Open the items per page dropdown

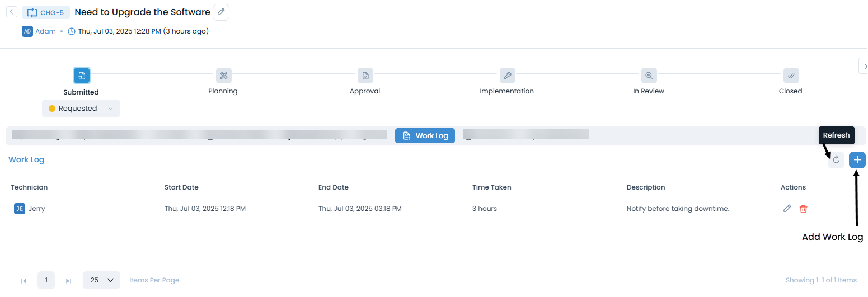[101, 280]
